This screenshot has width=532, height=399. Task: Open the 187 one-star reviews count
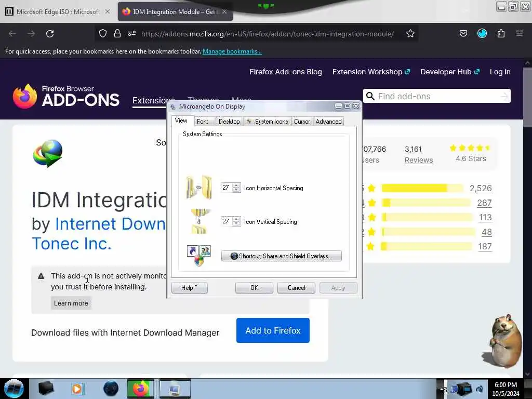point(485,247)
